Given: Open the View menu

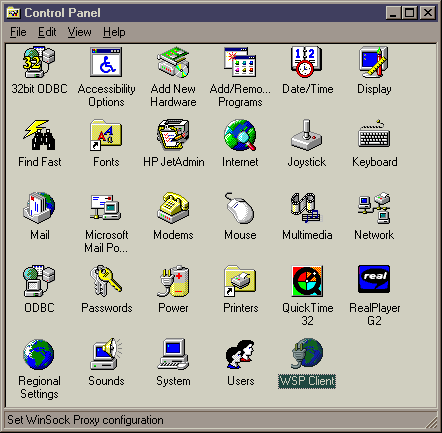Looking at the screenshot, I should [79, 32].
